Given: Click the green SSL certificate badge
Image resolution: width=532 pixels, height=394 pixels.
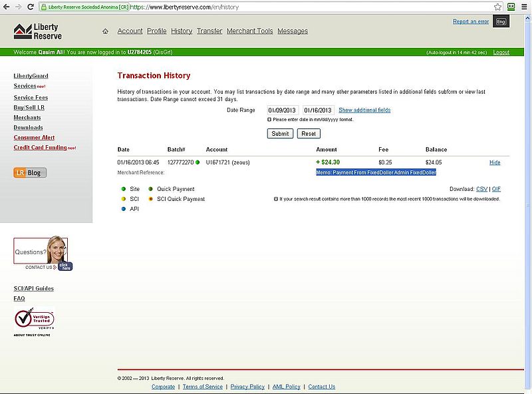Looking at the screenshot, I should [x=84, y=7].
